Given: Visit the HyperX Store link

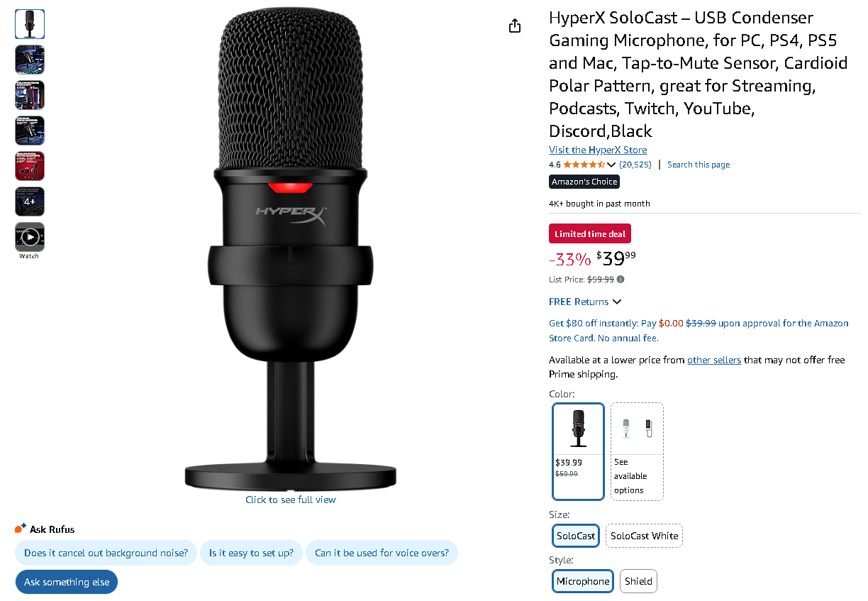Looking at the screenshot, I should pos(598,150).
